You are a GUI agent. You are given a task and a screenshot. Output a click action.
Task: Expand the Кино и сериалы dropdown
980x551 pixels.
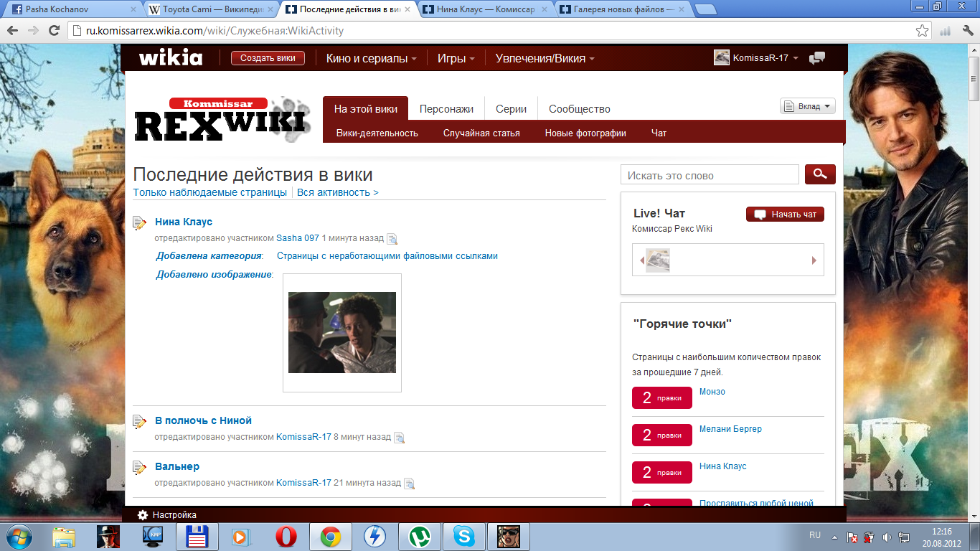[372, 59]
